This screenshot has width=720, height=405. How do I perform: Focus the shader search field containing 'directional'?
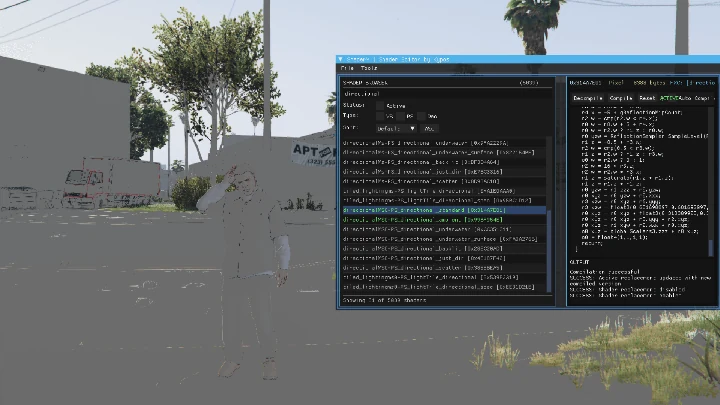[447, 94]
